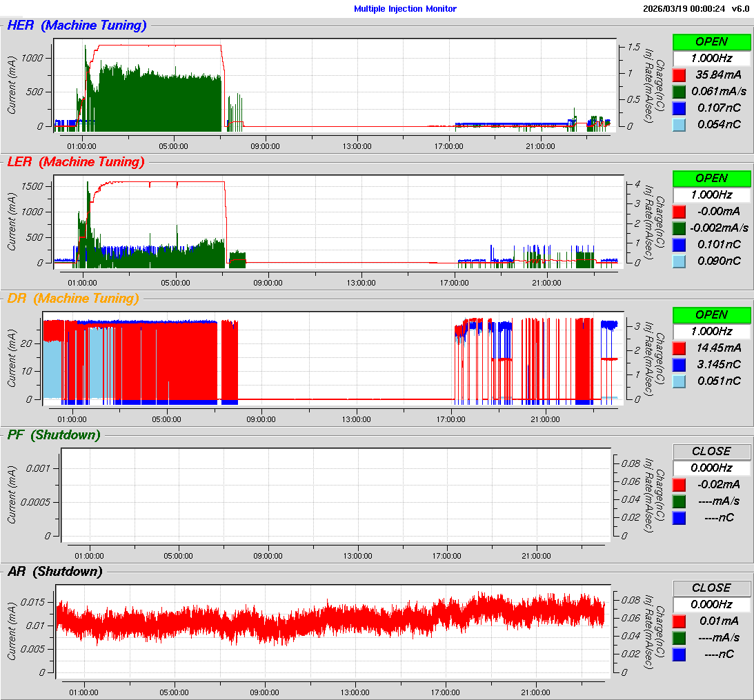Click the HER green OPEN status button
754x700 pixels.
point(711,41)
